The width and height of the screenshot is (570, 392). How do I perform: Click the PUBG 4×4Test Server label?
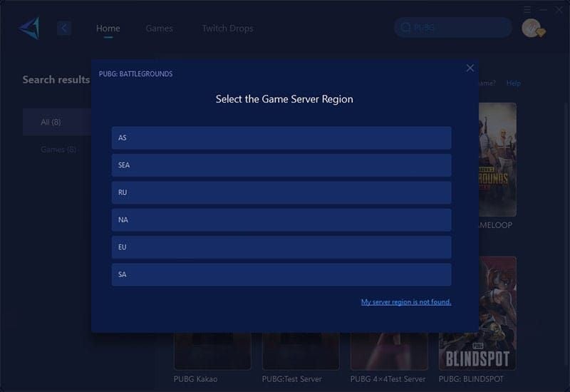[x=388, y=379]
